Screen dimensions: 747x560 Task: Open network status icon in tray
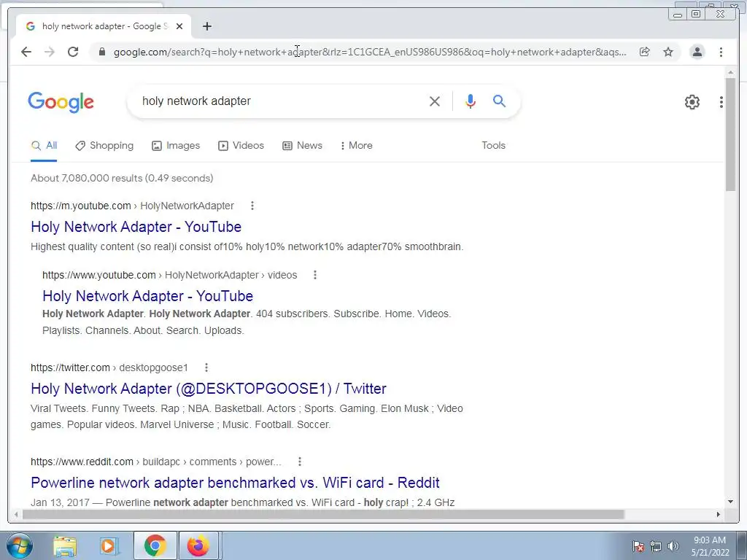pyautogui.click(x=656, y=546)
